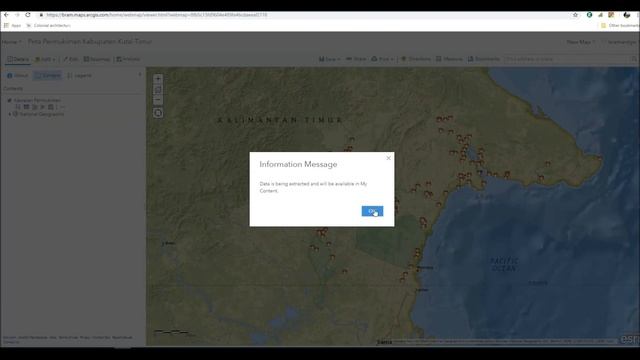Open Colonial architecture bookmark
This screenshot has height=360, width=640.
coord(48,25)
